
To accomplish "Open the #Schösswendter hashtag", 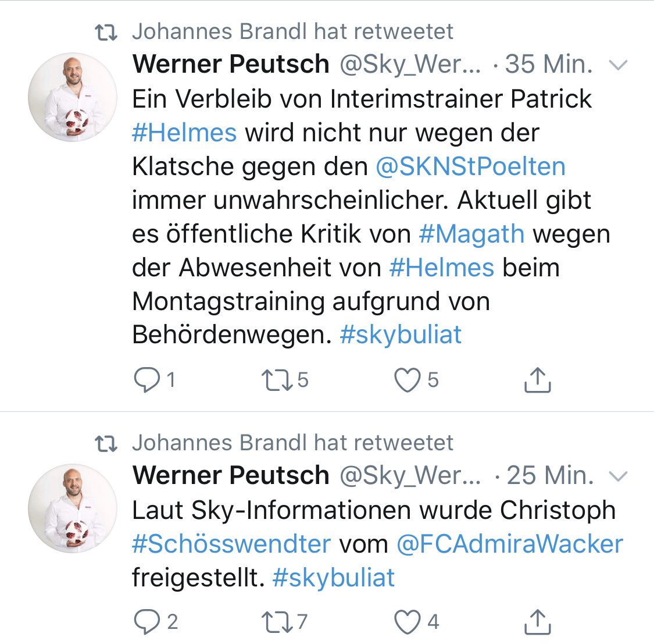I will [x=231, y=544].
